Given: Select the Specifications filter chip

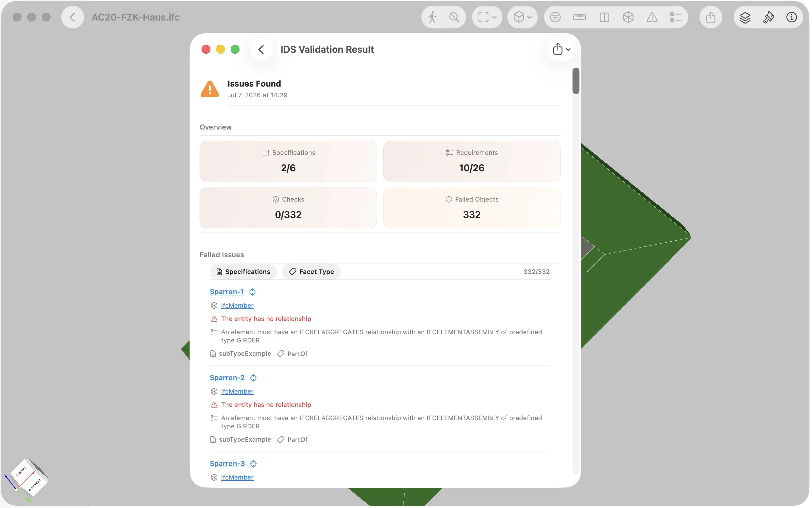Looking at the screenshot, I should point(244,272).
